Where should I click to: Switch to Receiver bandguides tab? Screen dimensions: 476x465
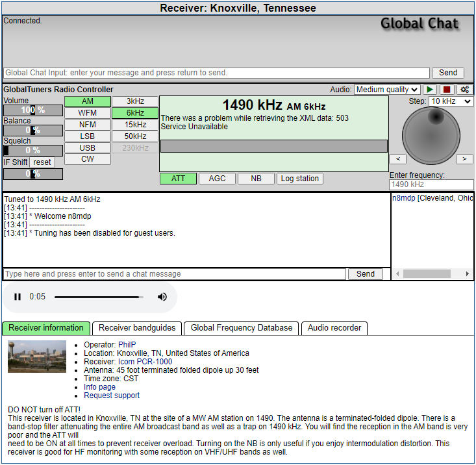137,328
